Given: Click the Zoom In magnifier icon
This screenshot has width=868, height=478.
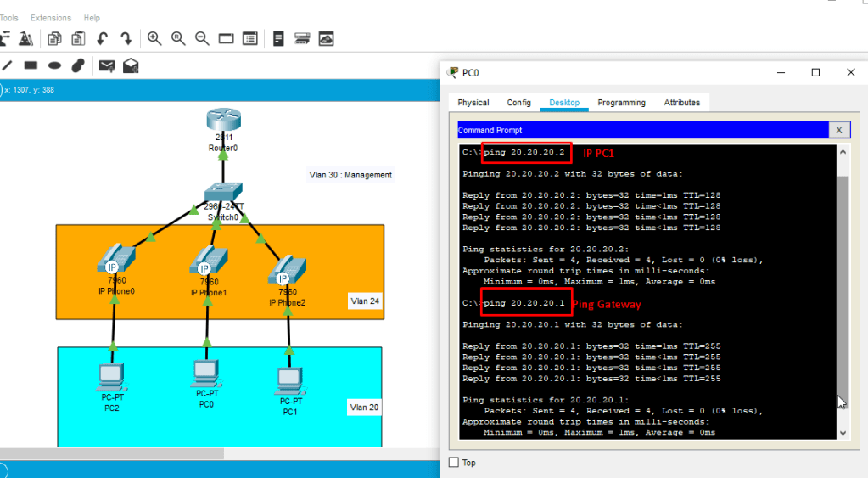Looking at the screenshot, I should pos(154,38).
